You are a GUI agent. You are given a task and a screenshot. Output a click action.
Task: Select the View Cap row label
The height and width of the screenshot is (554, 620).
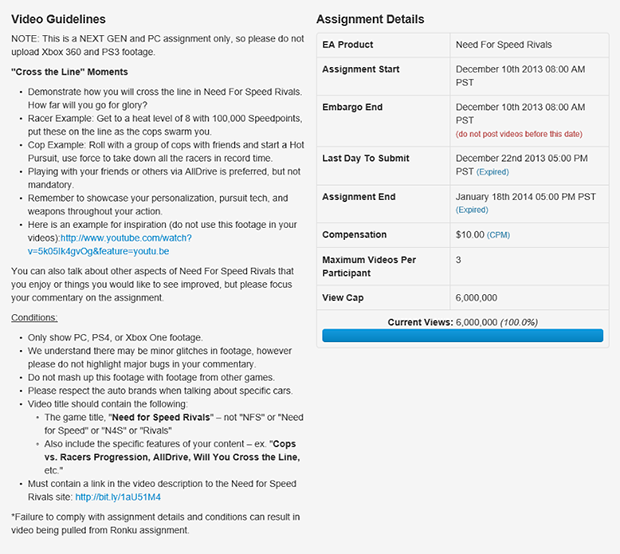tap(345, 298)
